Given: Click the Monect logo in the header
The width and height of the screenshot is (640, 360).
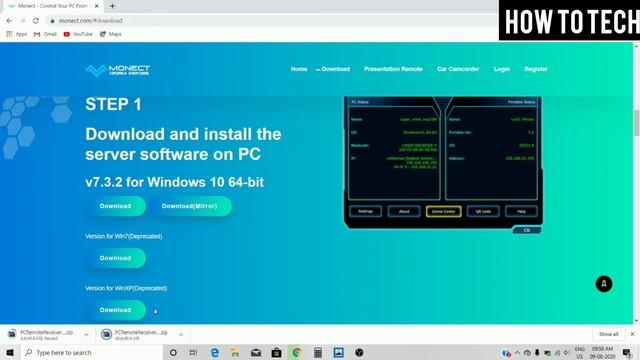Looking at the screenshot, I should tap(118, 70).
